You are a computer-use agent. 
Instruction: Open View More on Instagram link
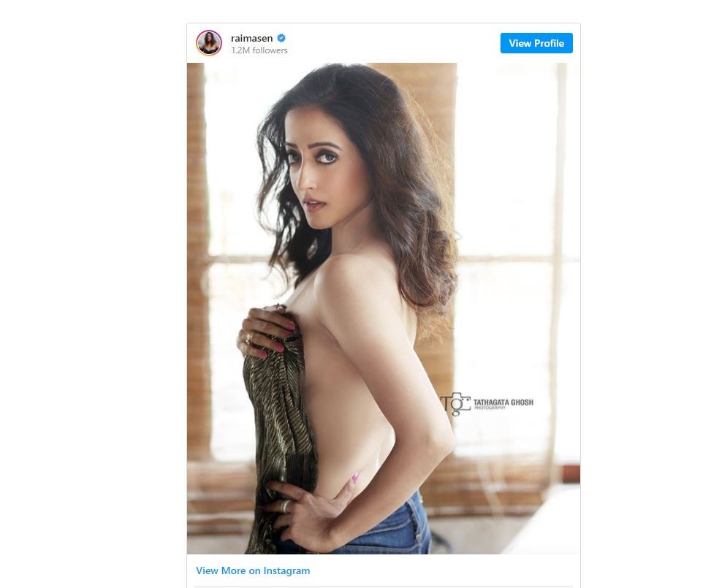pyautogui.click(x=253, y=570)
